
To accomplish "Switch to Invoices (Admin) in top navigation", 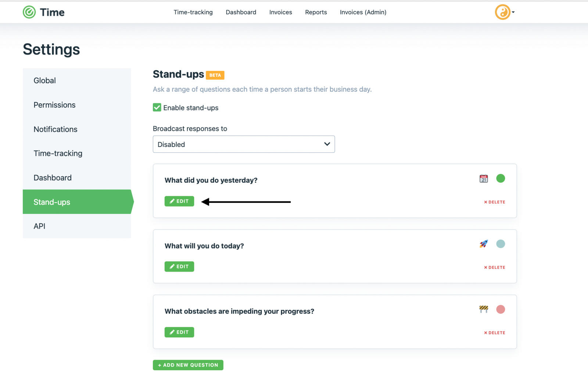I will point(363,12).
